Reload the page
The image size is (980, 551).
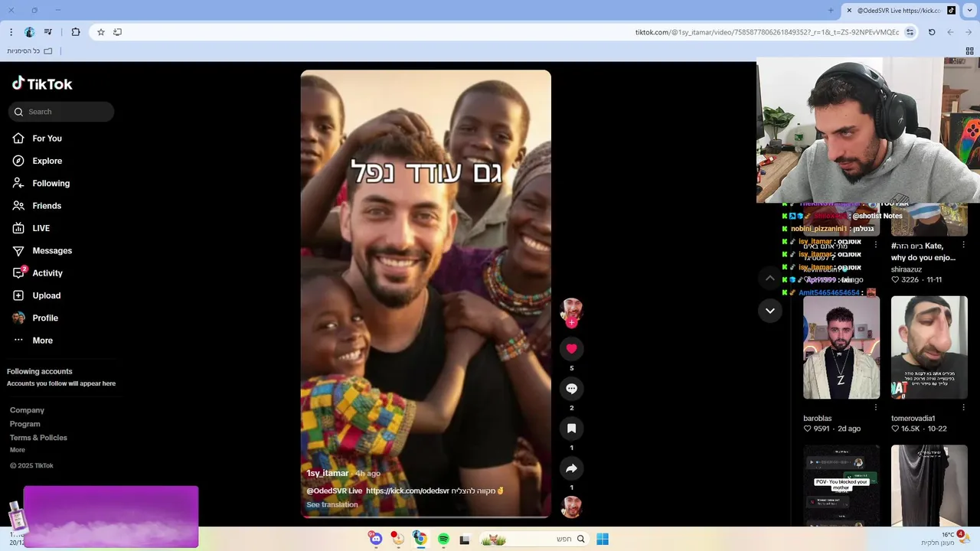click(932, 32)
